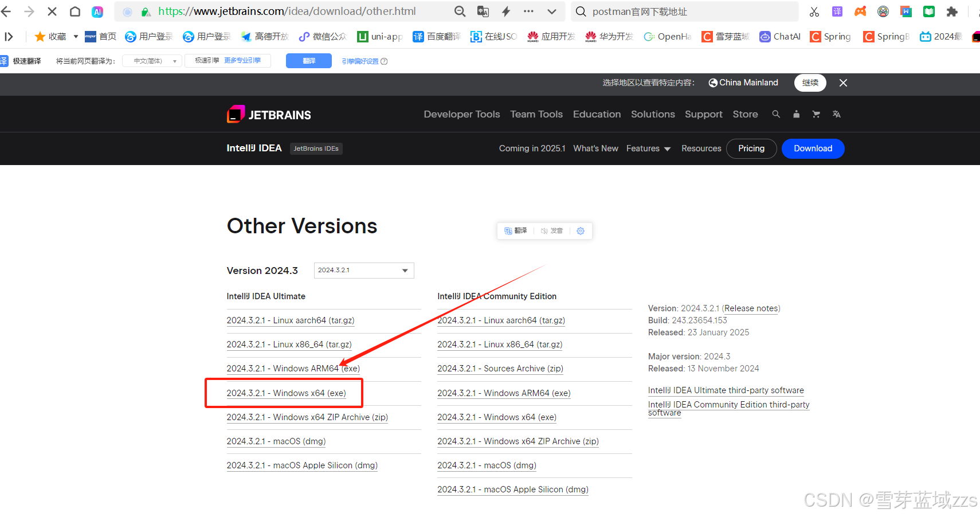Open the ChatAI bookmark
The width and height of the screenshot is (980, 517).
point(779,37)
